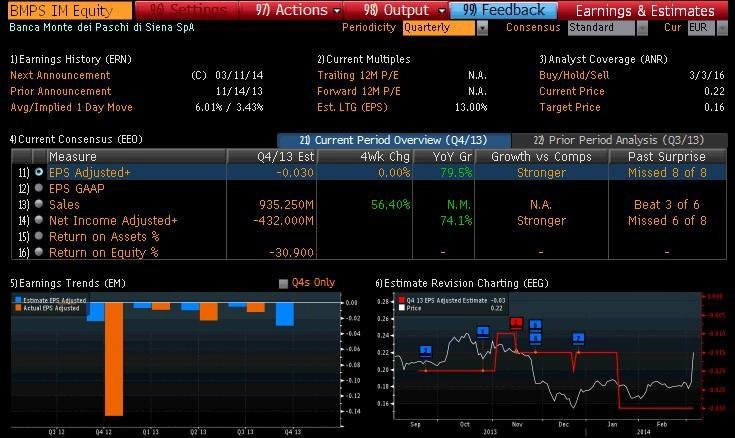This screenshot has height=438, width=735.
Task: Click the blue event flag in September
Action: tap(426, 351)
